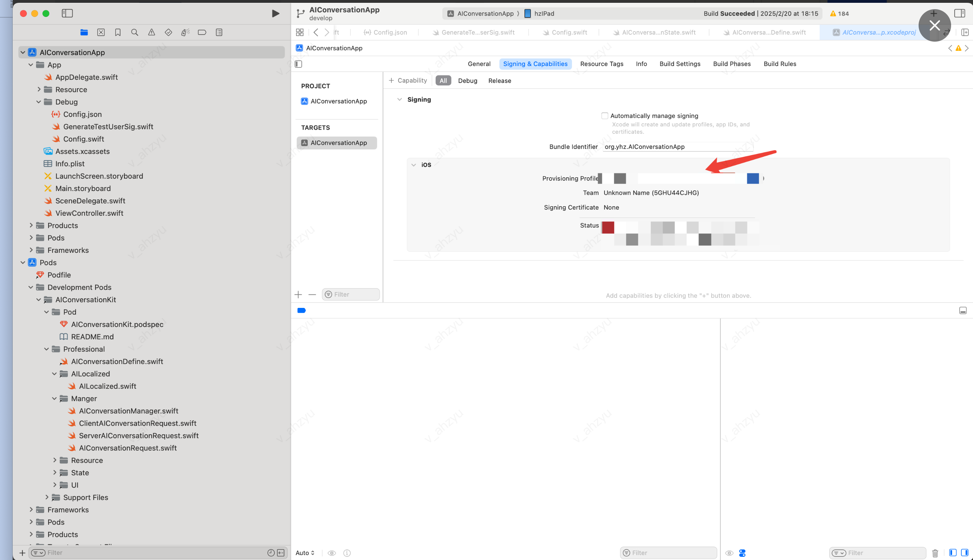Open the Breakpoint navigator icon

click(x=202, y=32)
